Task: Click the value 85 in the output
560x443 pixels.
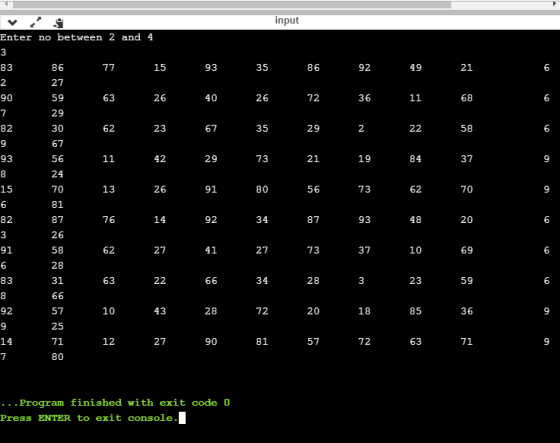Action: pyautogui.click(x=415, y=311)
